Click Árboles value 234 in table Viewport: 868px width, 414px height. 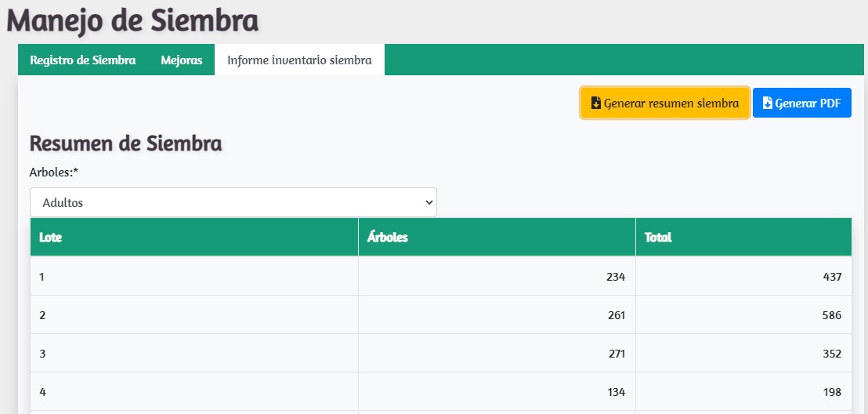[616, 277]
